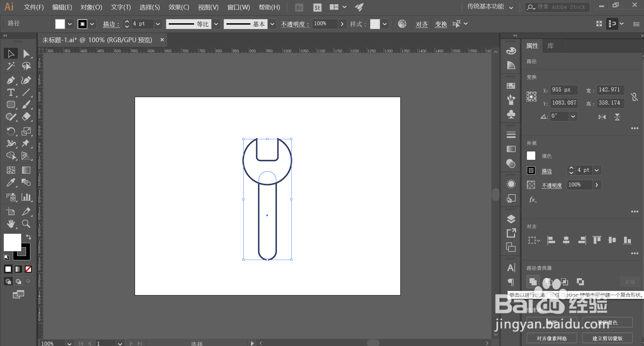This screenshot has height=346, width=644.
Task: Click the 对齐像素网格 button
Action: [x=552, y=338]
